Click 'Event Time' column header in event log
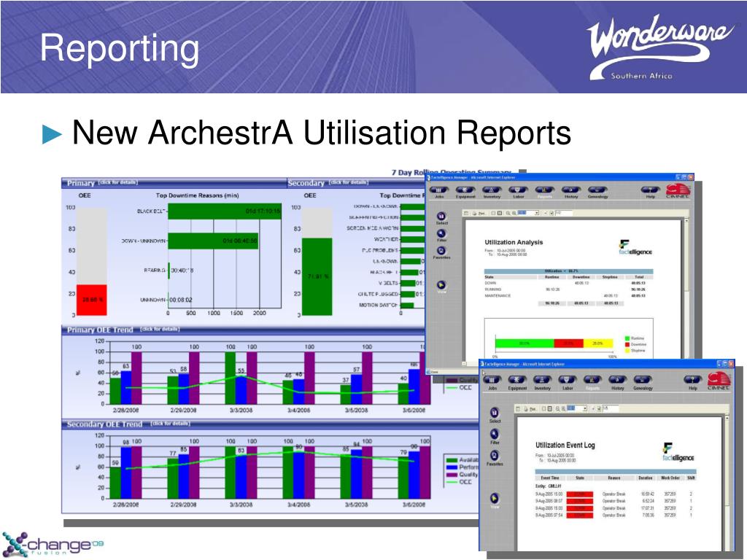 click(550, 478)
